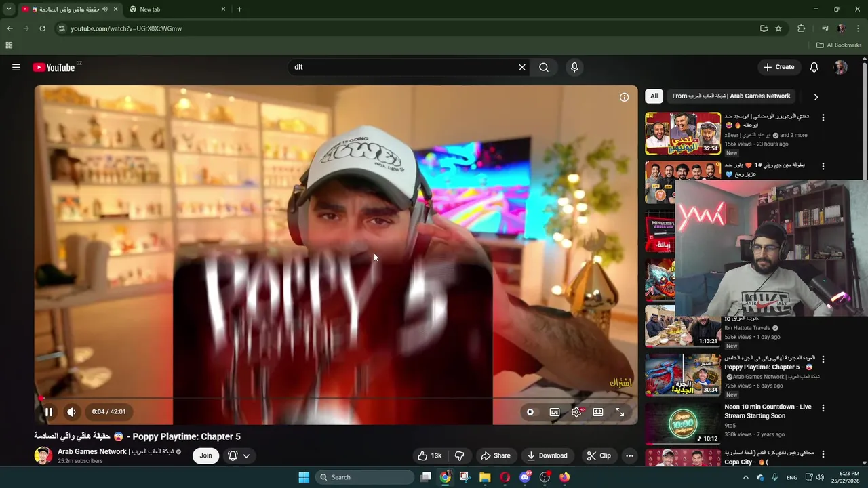Join the Arab Games Network channel
This screenshot has width=868, height=488.
coord(205,455)
